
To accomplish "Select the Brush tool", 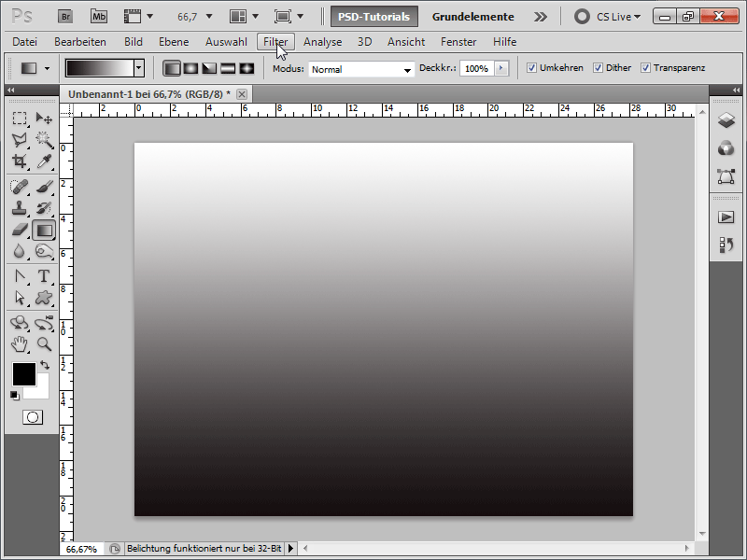I will (x=44, y=187).
